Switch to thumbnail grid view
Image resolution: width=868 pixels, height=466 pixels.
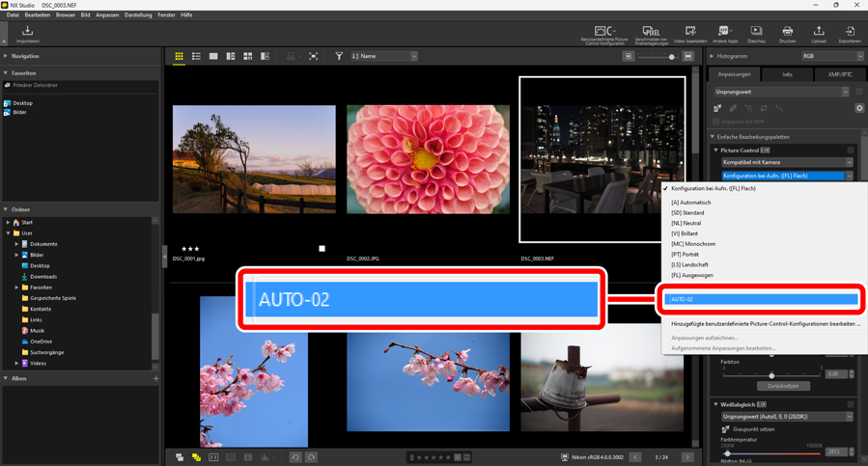[179, 57]
